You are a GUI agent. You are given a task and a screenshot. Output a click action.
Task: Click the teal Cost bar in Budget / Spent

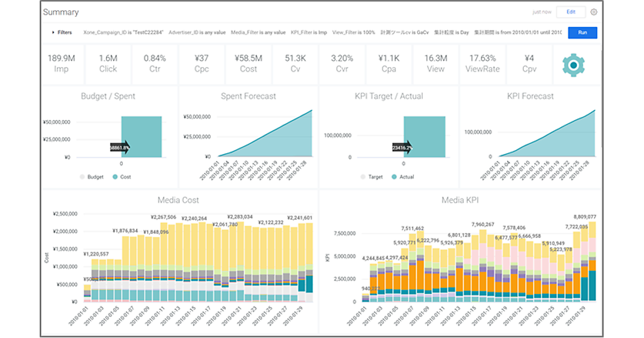[141, 137]
